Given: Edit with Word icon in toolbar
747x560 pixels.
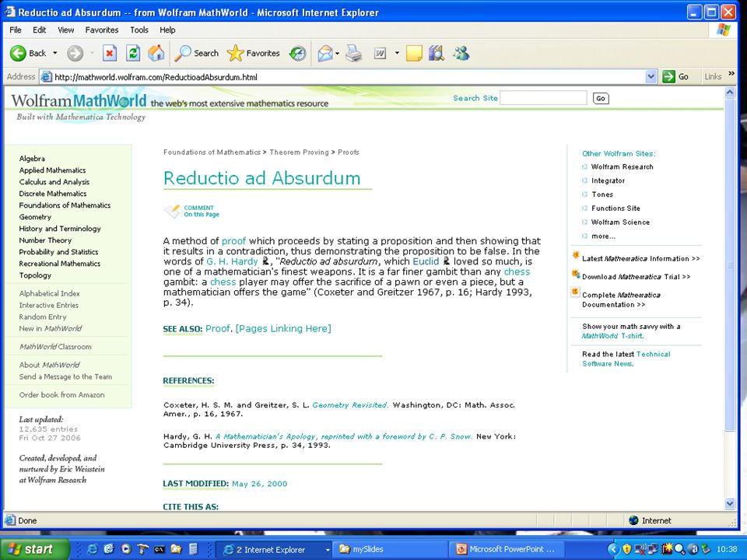Looking at the screenshot, I should pos(380,54).
